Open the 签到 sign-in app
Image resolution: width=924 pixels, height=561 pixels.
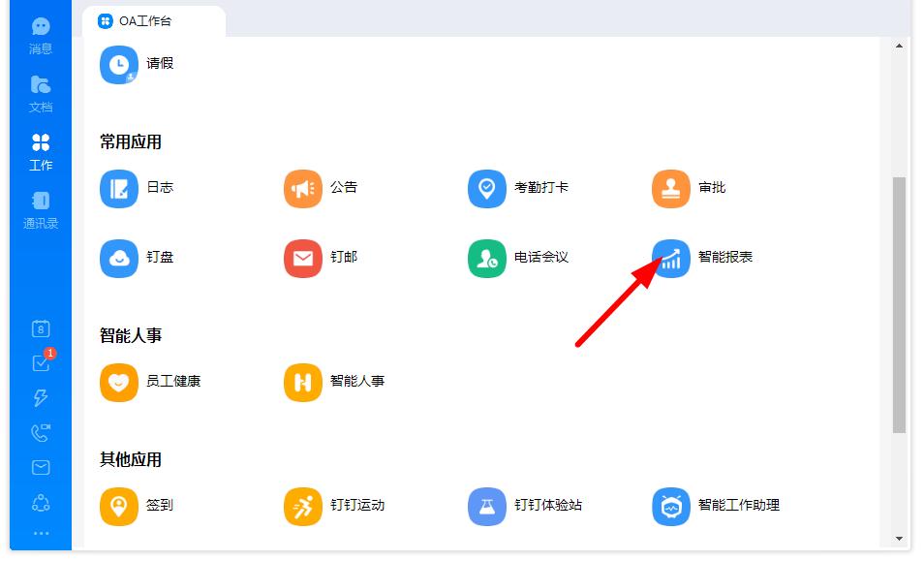[139, 506]
